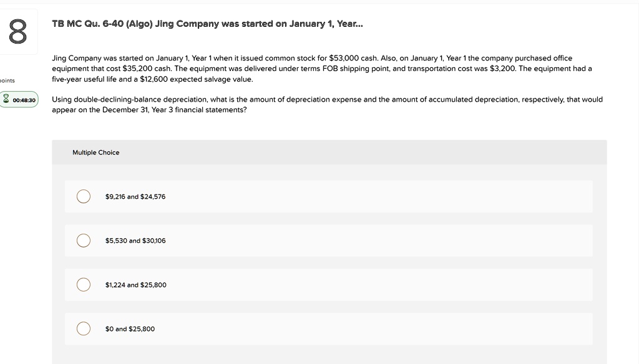
Task: Click the large question number 8
Action: click(18, 32)
